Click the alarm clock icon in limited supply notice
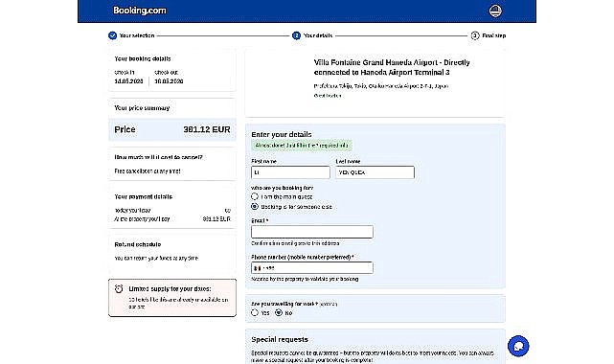Image resolution: width=614 pixels, height=364 pixels. (x=119, y=289)
